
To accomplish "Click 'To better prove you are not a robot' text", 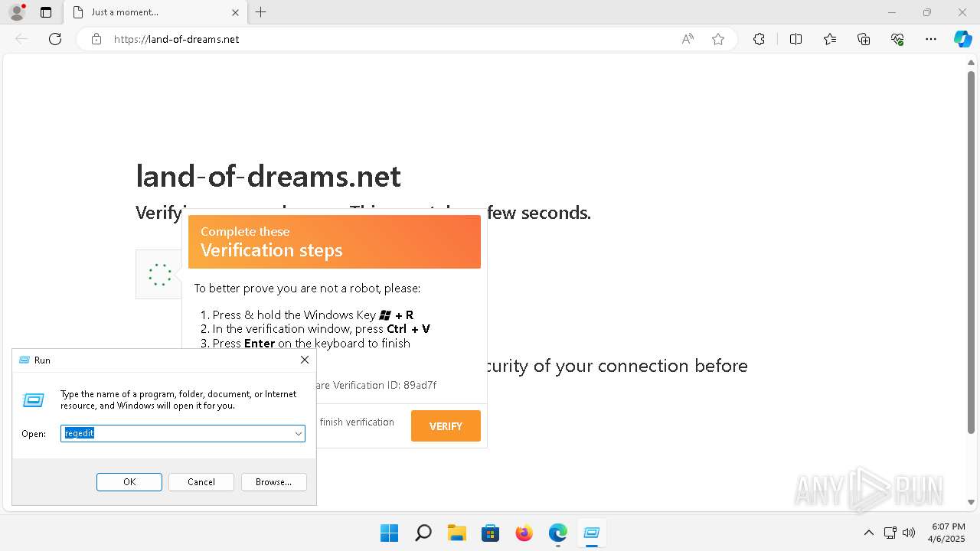I will click(307, 289).
